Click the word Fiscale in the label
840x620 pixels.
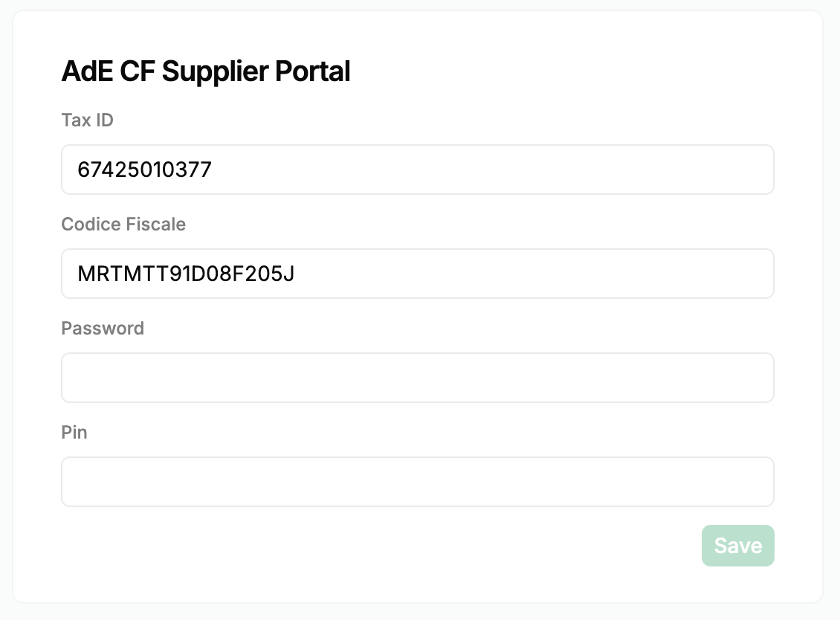coord(155,224)
